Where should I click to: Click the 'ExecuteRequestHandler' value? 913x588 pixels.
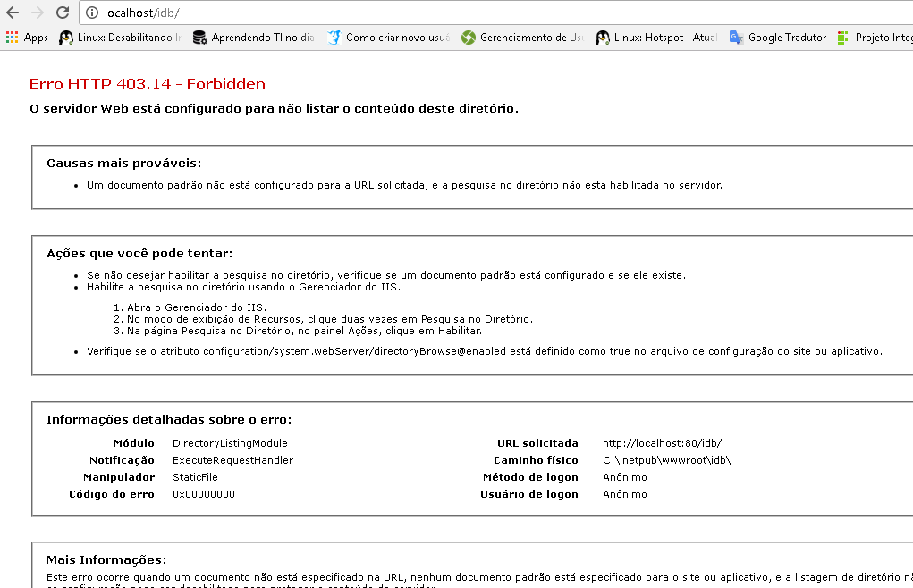232,460
